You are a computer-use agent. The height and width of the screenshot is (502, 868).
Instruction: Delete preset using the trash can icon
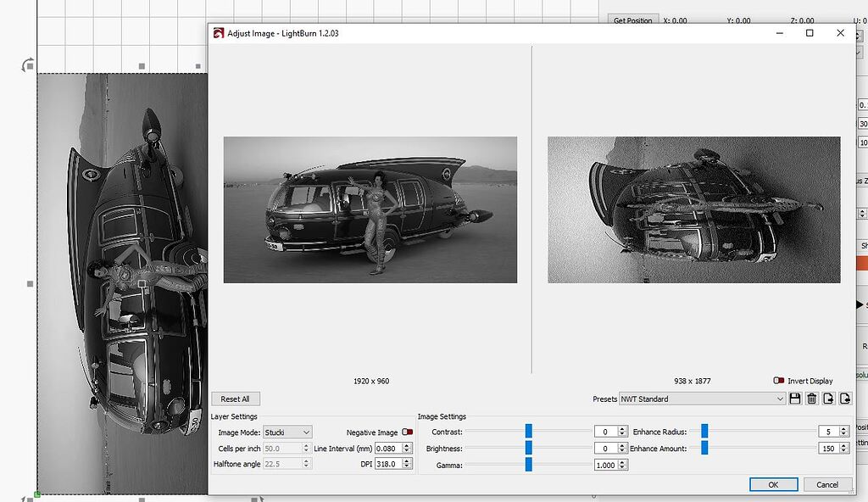[811, 399]
